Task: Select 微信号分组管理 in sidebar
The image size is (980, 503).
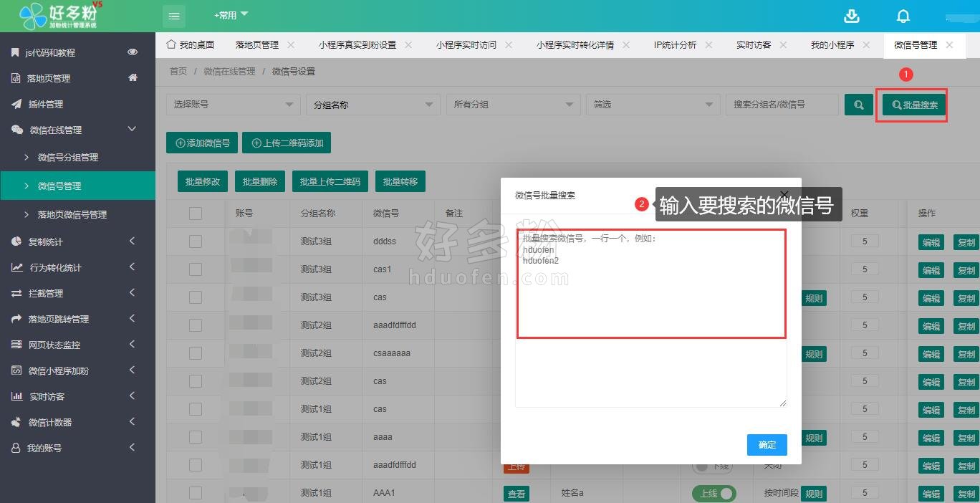Action: (68, 157)
